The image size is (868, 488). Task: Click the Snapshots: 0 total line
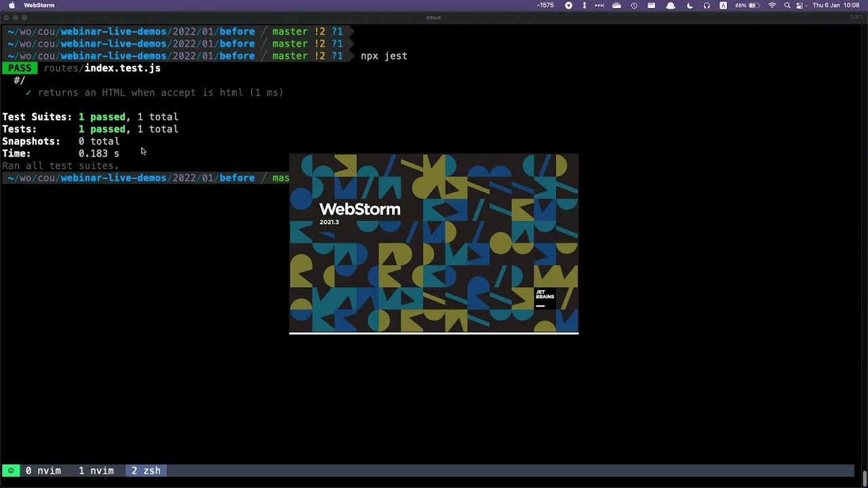click(61, 141)
